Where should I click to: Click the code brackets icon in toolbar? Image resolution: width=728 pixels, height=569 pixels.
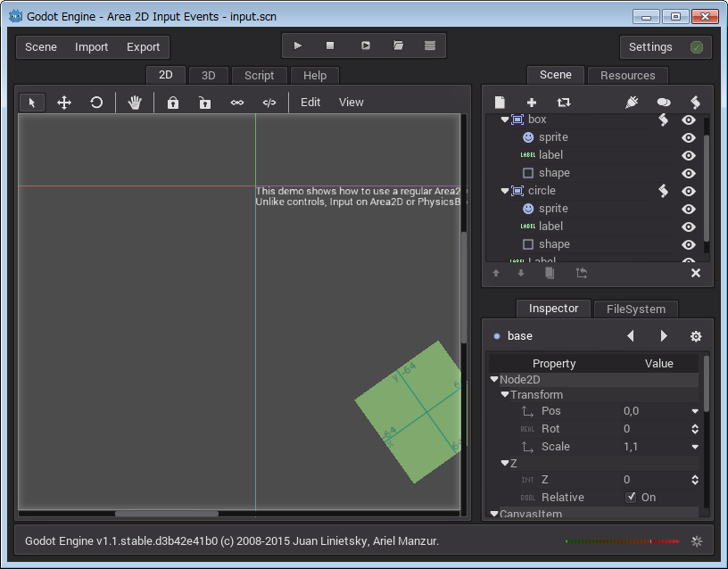[x=269, y=103]
